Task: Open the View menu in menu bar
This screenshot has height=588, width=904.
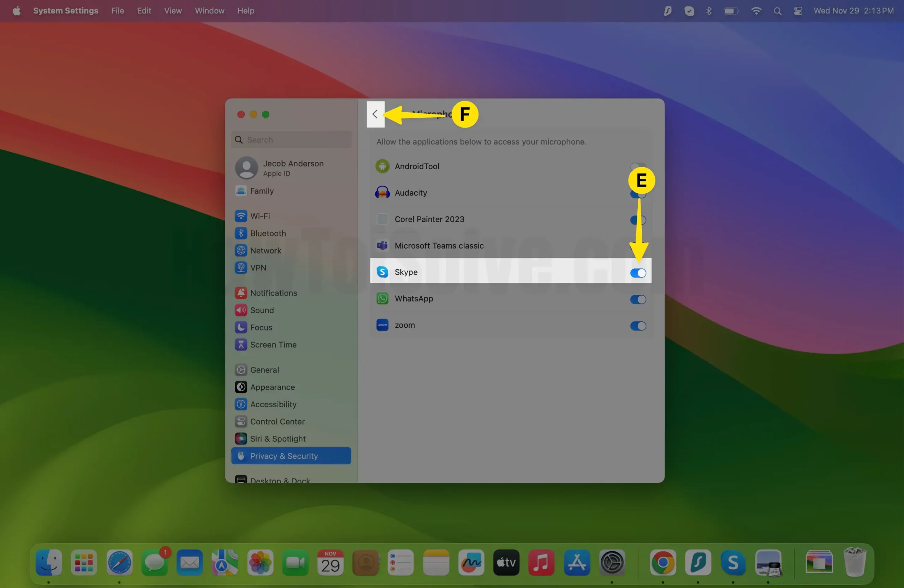Action: [173, 11]
